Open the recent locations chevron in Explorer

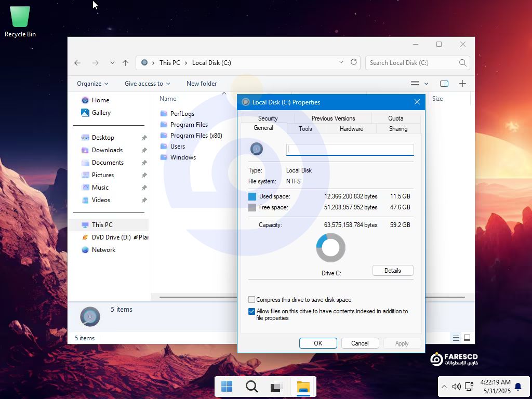(112, 63)
